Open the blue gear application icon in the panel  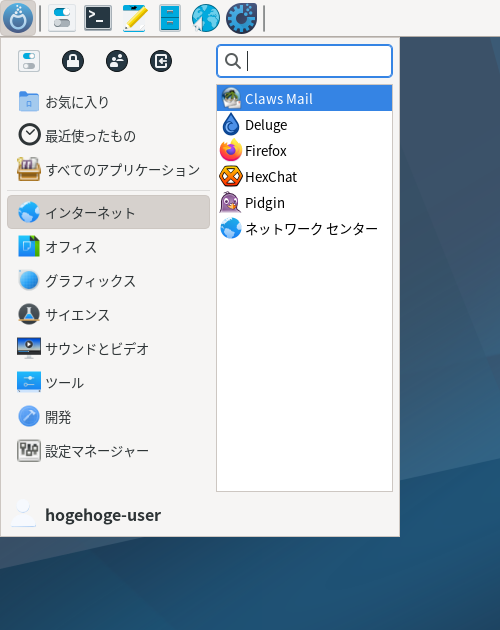point(241,18)
